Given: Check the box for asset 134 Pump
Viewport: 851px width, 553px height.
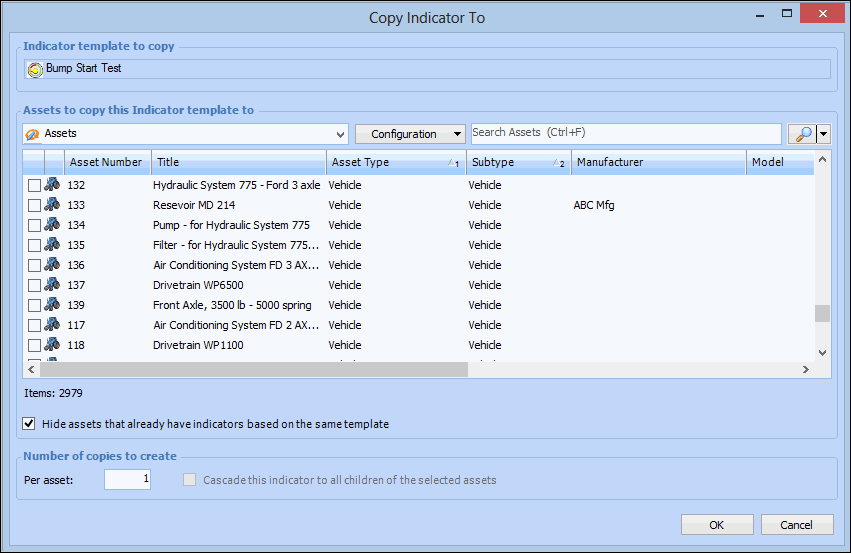Looking at the screenshot, I should pos(34,225).
